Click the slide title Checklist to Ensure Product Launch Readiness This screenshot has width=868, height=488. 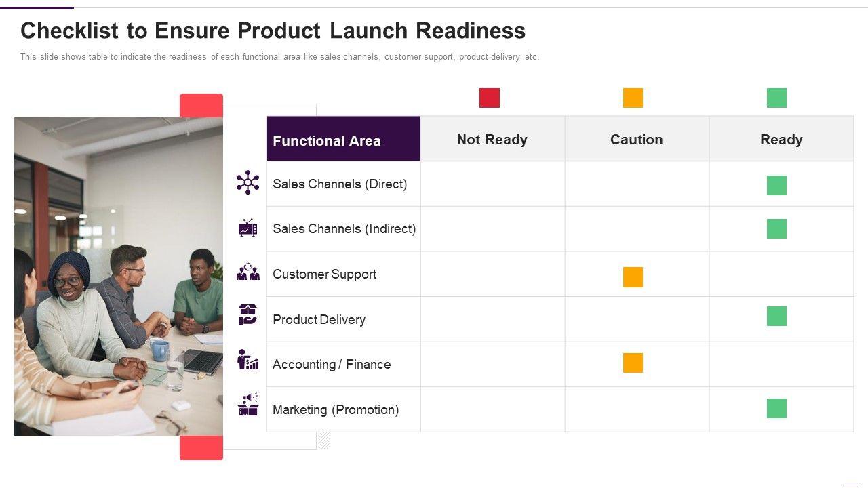pyautogui.click(x=273, y=30)
